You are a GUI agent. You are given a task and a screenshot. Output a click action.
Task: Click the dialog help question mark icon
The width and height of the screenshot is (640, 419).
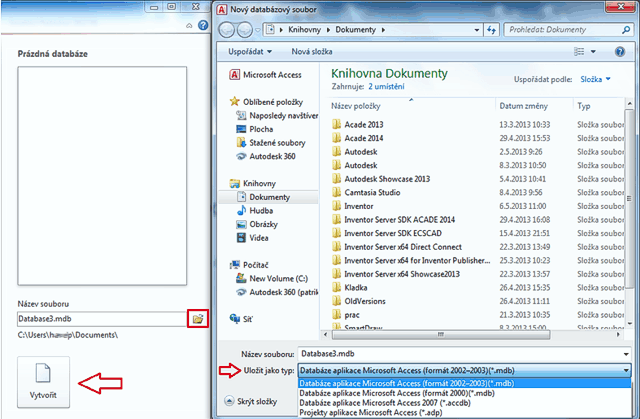(620, 52)
